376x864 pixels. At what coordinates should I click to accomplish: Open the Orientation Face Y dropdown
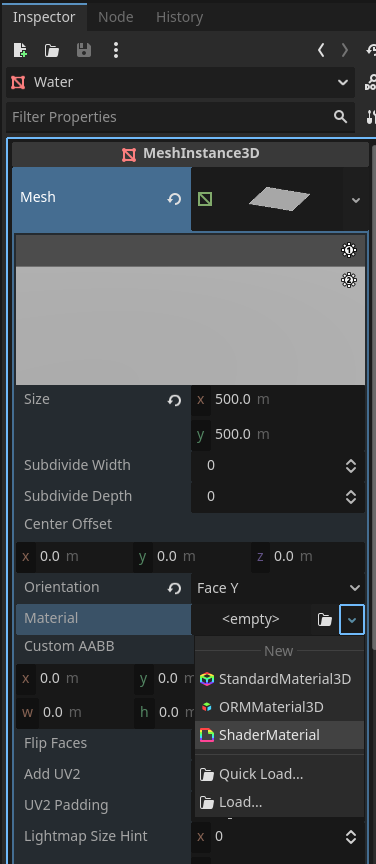click(354, 588)
